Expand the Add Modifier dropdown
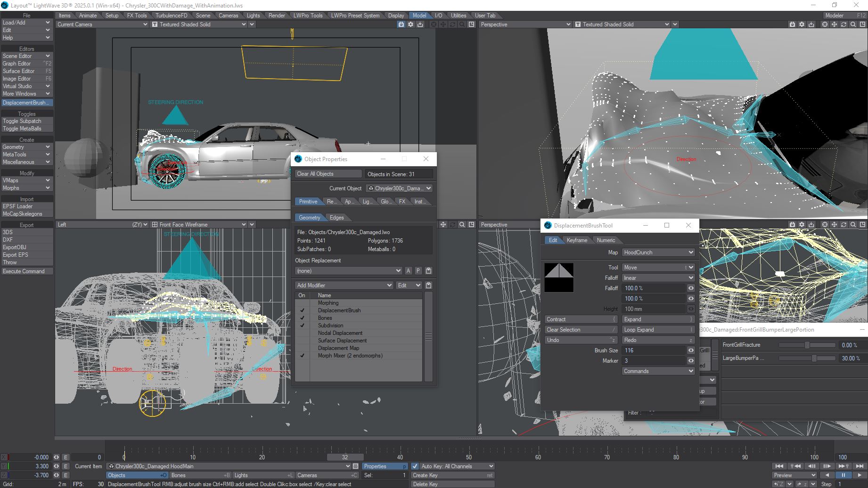The height and width of the screenshot is (488, 868). click(344, 285)
